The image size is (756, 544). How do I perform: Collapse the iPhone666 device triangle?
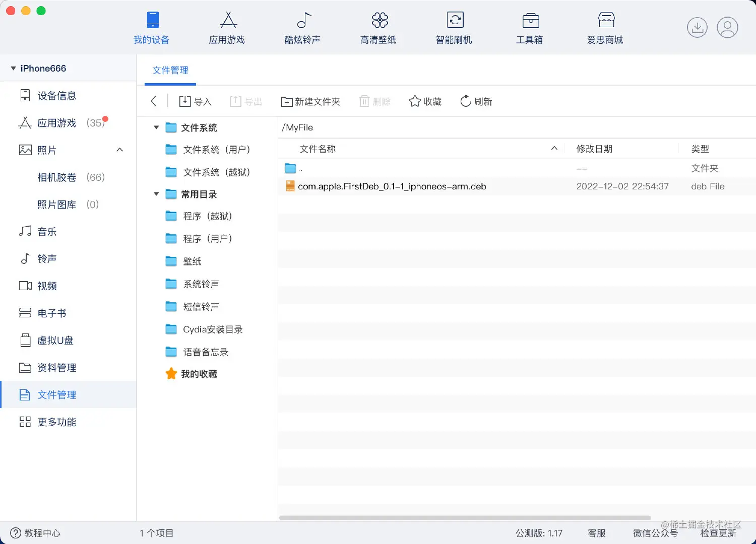[13, 68]
